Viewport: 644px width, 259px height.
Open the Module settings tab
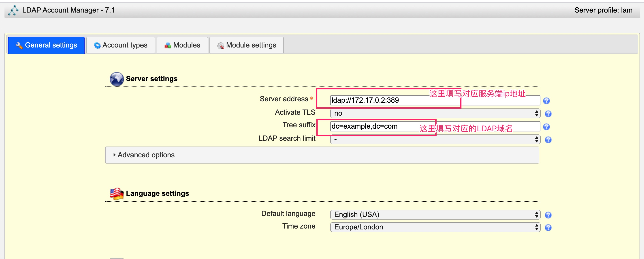click(x=247, y=45)
